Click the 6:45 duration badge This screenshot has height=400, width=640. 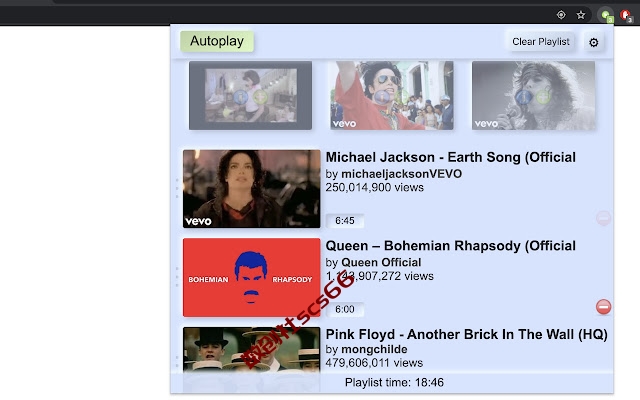(x=345, y=221)
